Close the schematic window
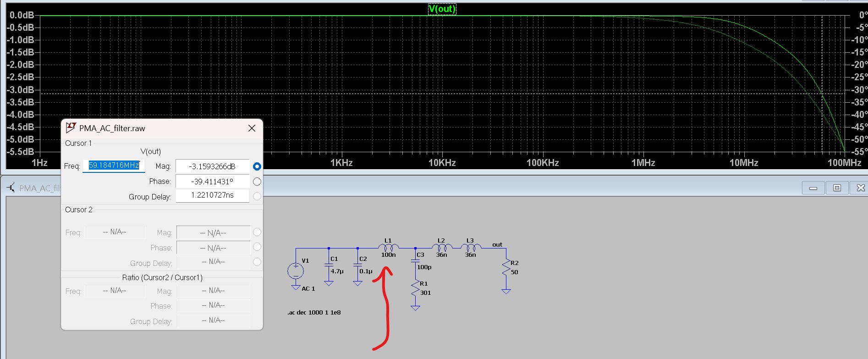 pos(860,188)
